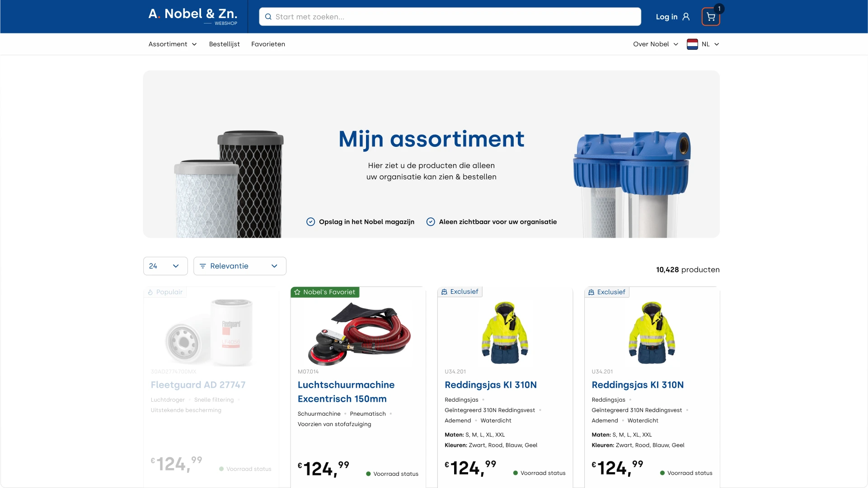Open the 24 items-per-page dropdown
868x488 pixels.
point(165,266)
